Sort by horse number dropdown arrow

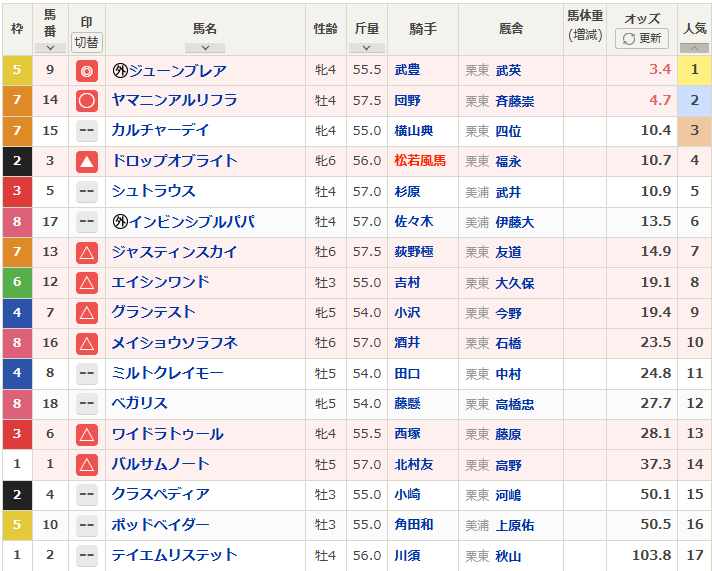pos(50,48)
